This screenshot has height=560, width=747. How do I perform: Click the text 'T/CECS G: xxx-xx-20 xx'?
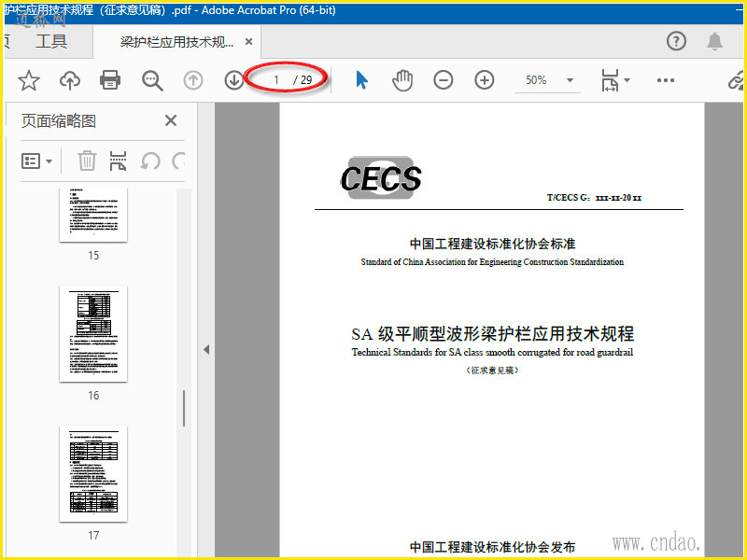[x=594, y=198]
